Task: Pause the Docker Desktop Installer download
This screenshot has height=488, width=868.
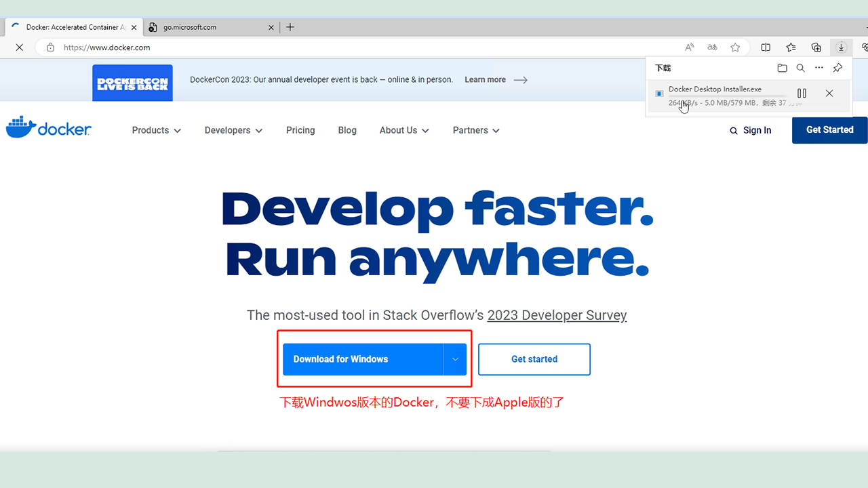Action: [802, 94]
